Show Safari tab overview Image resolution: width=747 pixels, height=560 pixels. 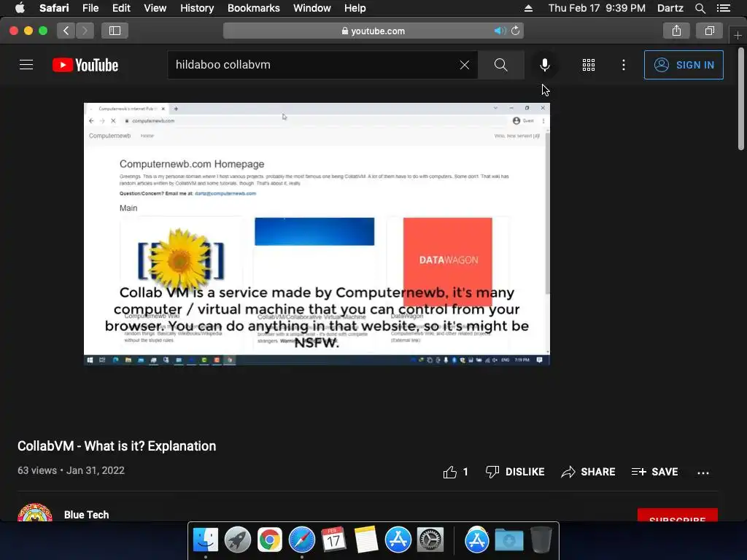point(709,31)
